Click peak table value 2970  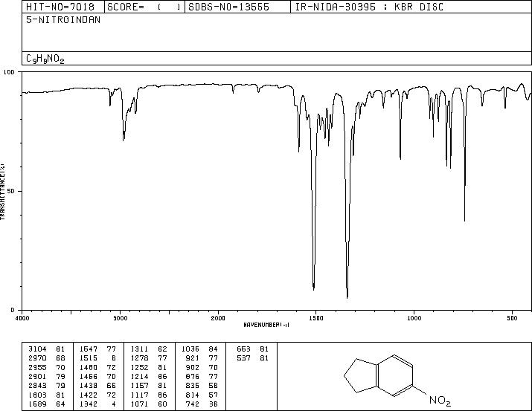click(x=37, y=358)
